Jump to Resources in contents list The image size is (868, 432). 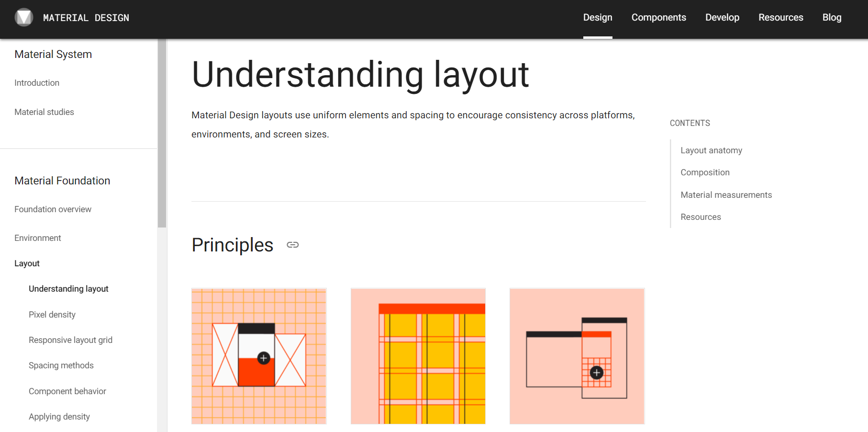pyautogui.click(x=701, y=217)
